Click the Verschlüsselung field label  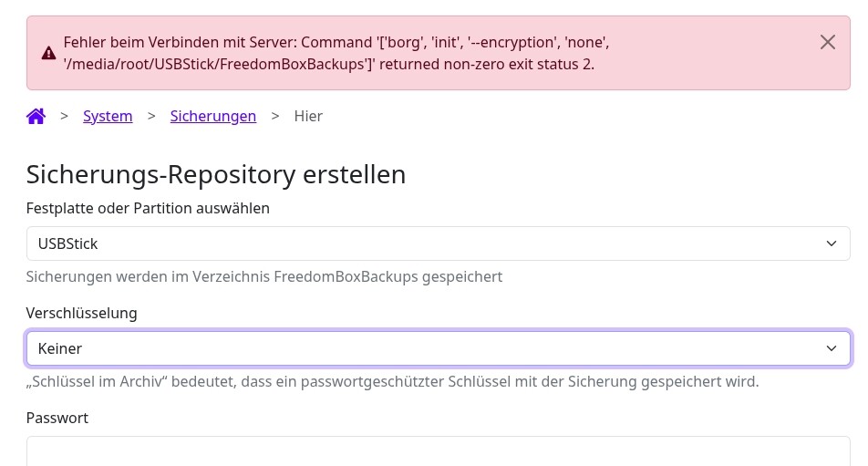coord(82,313)
